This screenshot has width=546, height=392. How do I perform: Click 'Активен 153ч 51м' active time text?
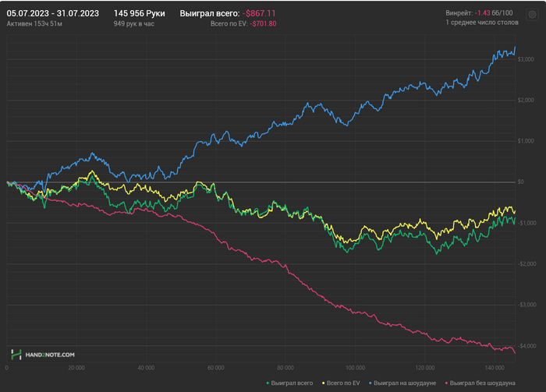(x=34, y=23)
